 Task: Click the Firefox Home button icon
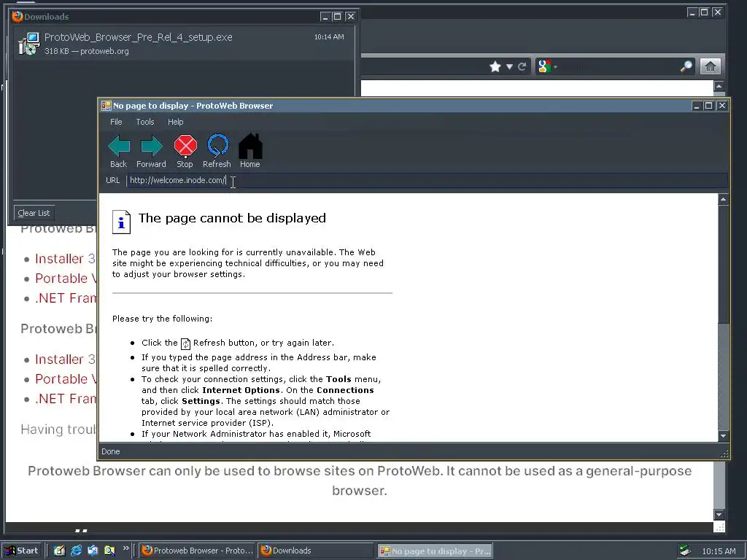click(x=710, y=66)
